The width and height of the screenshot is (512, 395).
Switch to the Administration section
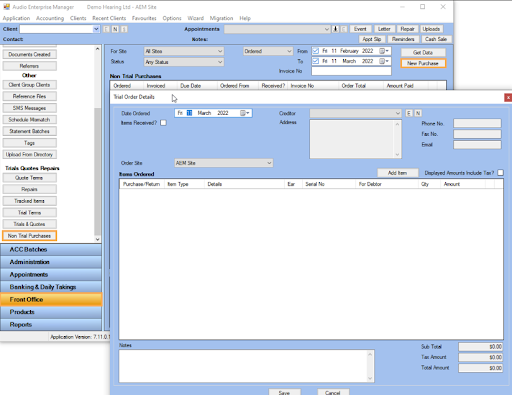pyautogui.click(x=51, y=262)
